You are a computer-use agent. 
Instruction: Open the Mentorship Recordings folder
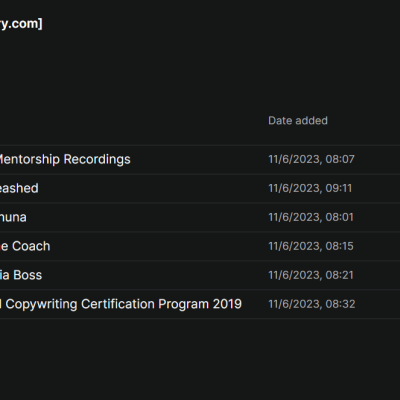click(x=65, y=159)
